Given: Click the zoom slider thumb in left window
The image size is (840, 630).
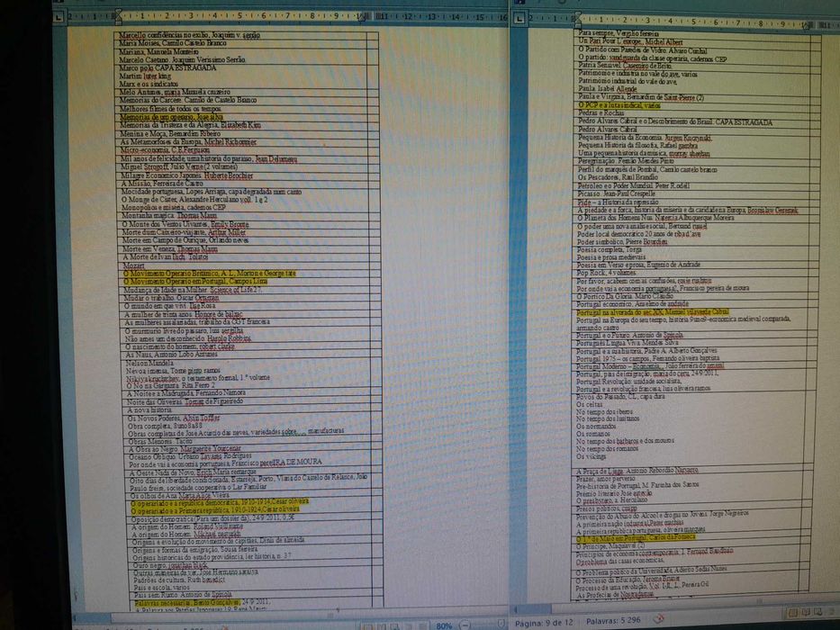Looking at the screenshot, I should (501, 623).
